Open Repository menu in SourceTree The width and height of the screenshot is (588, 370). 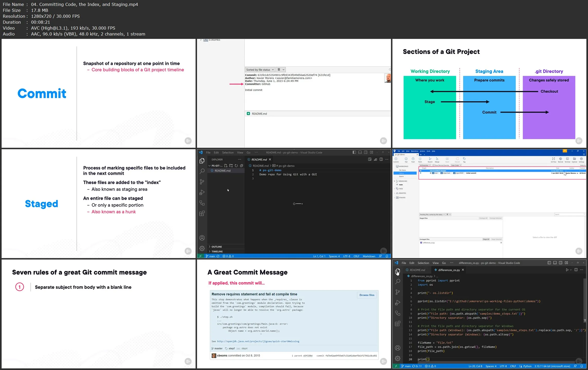[414, 151]
